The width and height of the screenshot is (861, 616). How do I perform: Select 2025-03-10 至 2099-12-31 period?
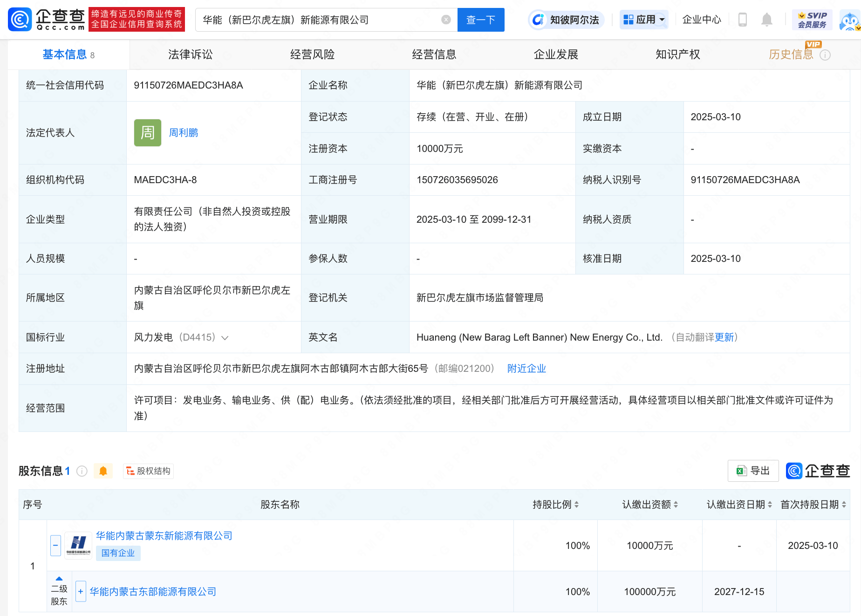pos(474,219)
